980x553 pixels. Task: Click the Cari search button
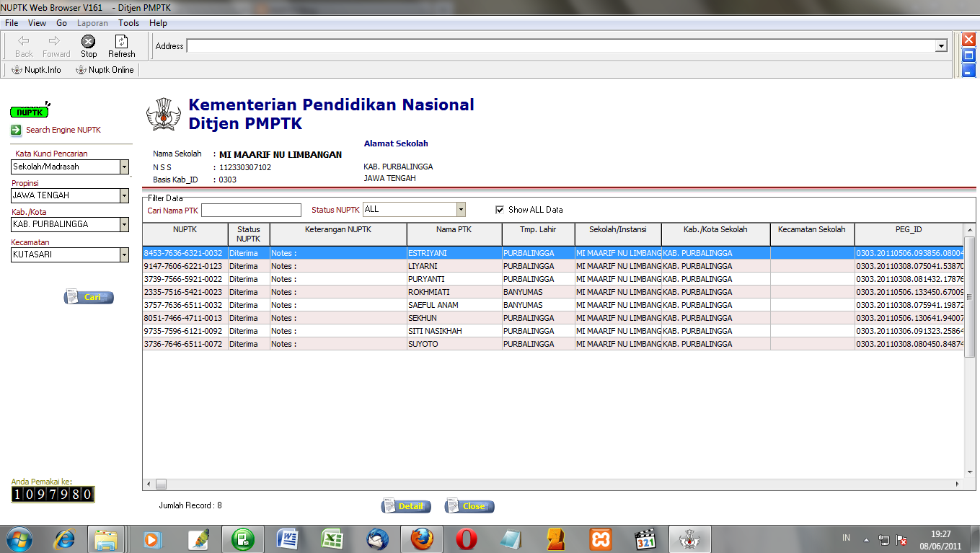(89, 297)
